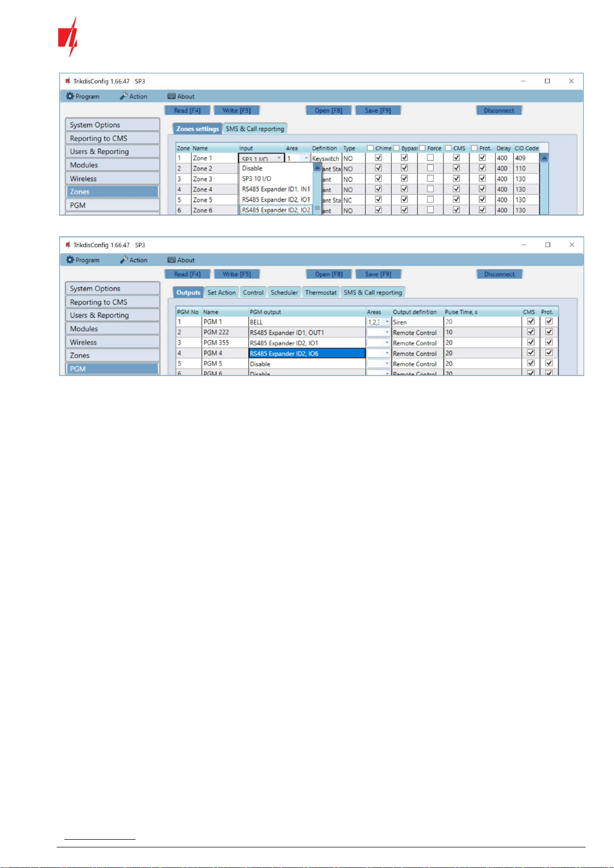Image resolution: width=614 pixels, height=868 pixels.
Task: Click the Program gear icon in the PGM window
Action: coord(70,260)
